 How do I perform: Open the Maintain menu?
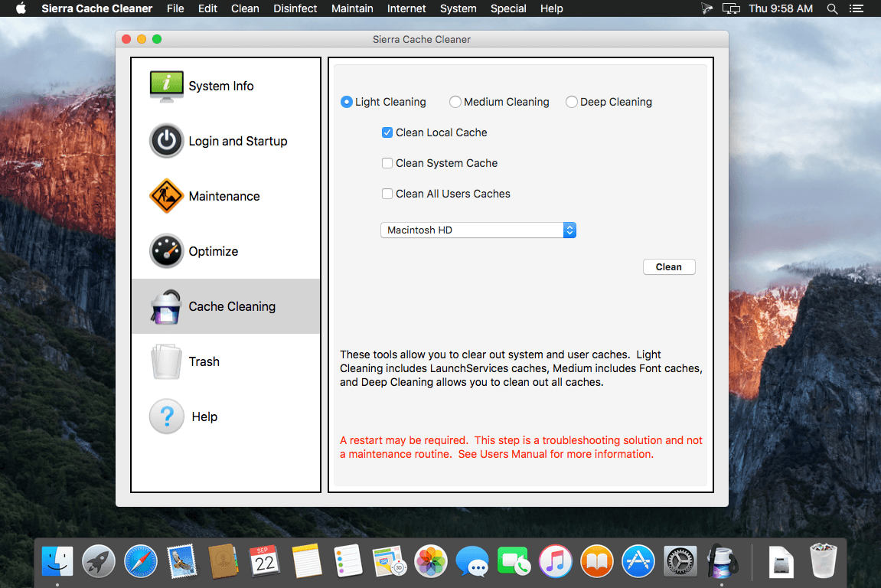(352, 8)
